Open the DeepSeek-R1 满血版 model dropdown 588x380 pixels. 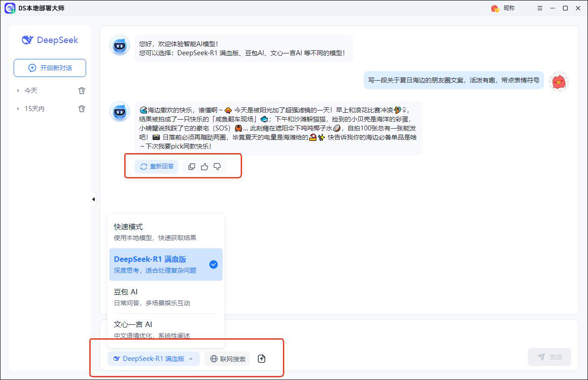(154, 359)
